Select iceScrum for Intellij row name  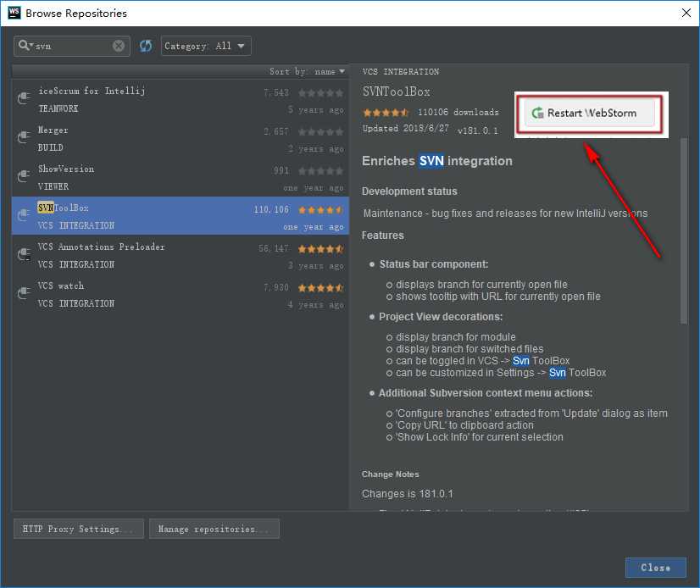click(x=92, y=91)
